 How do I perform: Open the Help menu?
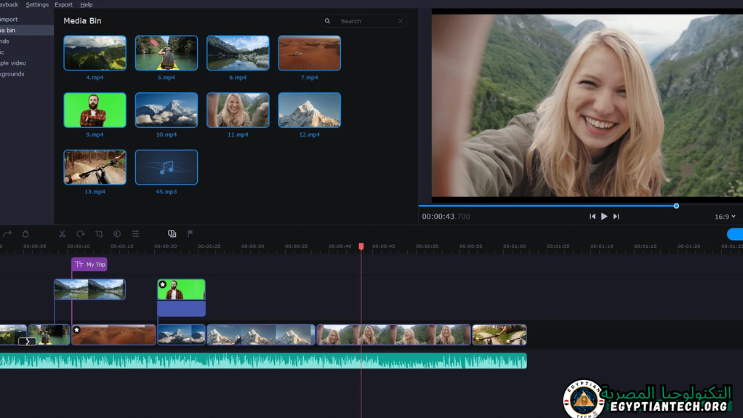point(86,5)
